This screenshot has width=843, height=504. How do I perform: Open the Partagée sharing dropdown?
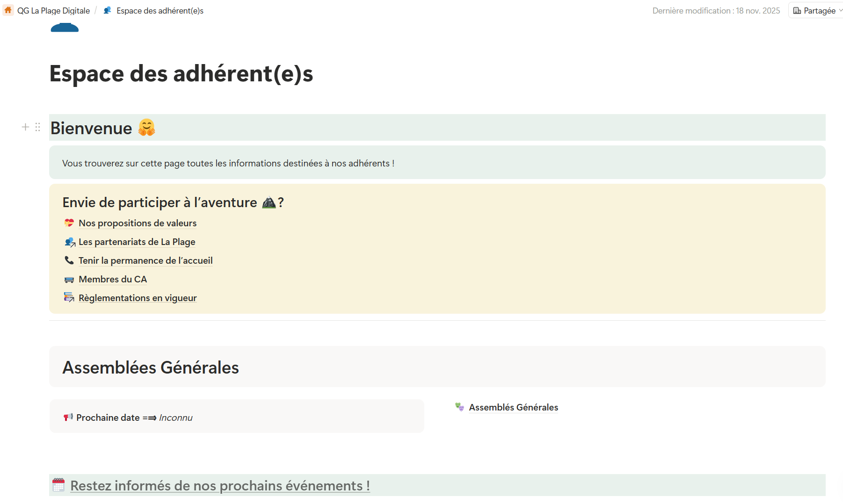[817, 10]
